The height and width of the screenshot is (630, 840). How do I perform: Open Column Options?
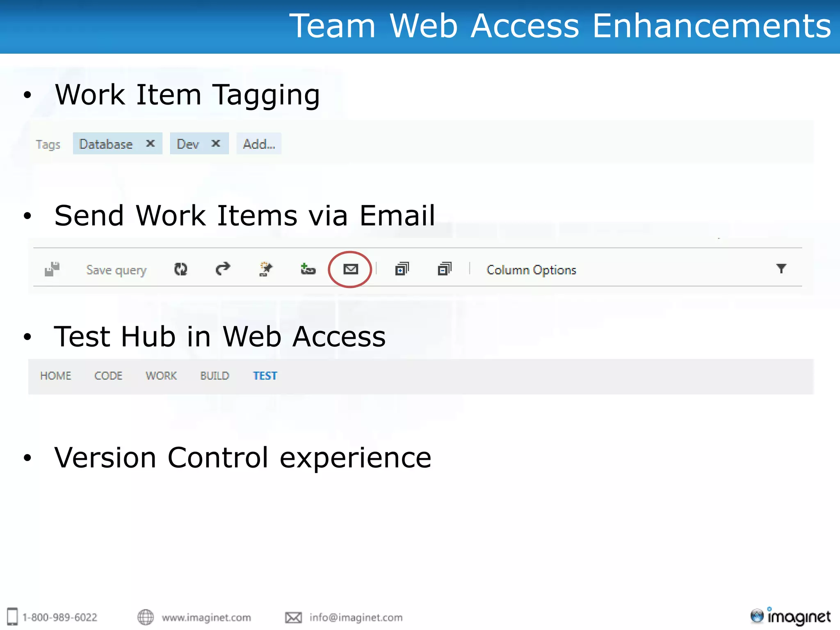click(x=531, y=270)
